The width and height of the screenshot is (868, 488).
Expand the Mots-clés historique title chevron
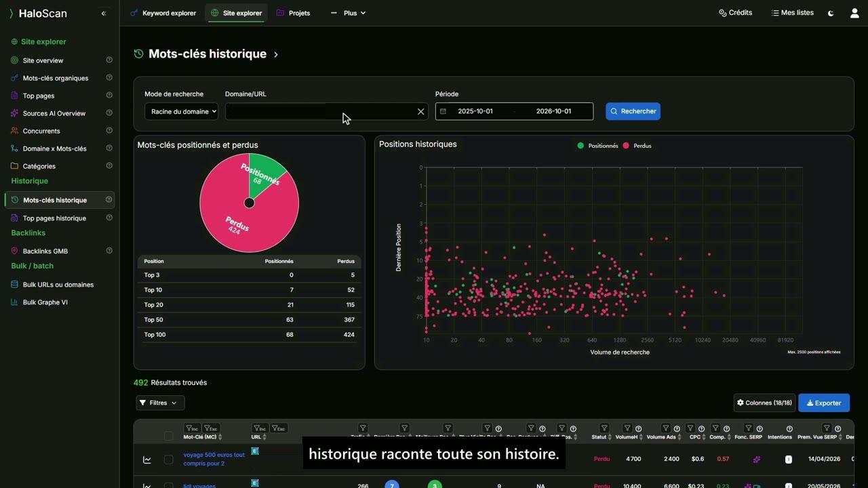click(x=276, y=54)
